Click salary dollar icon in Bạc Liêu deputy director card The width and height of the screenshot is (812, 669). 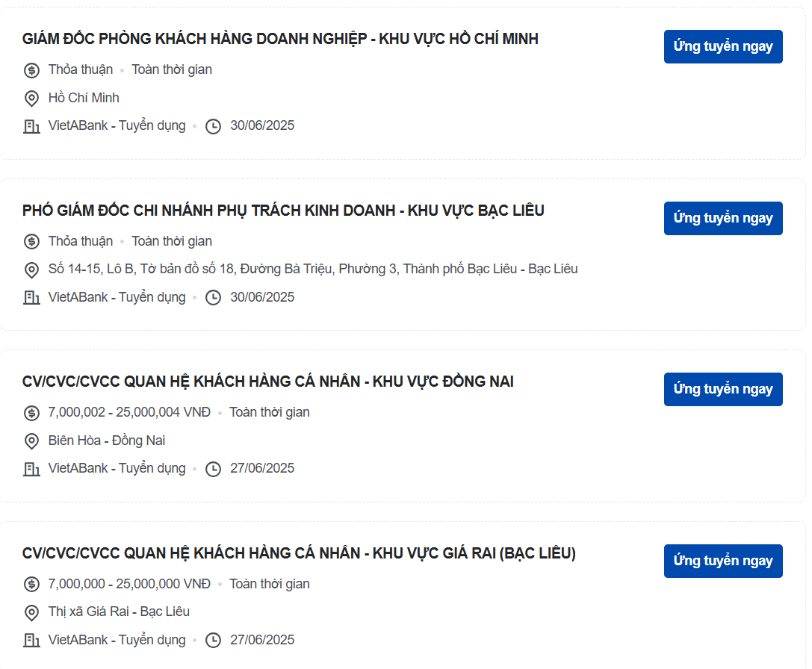click(x=31, y=241)
